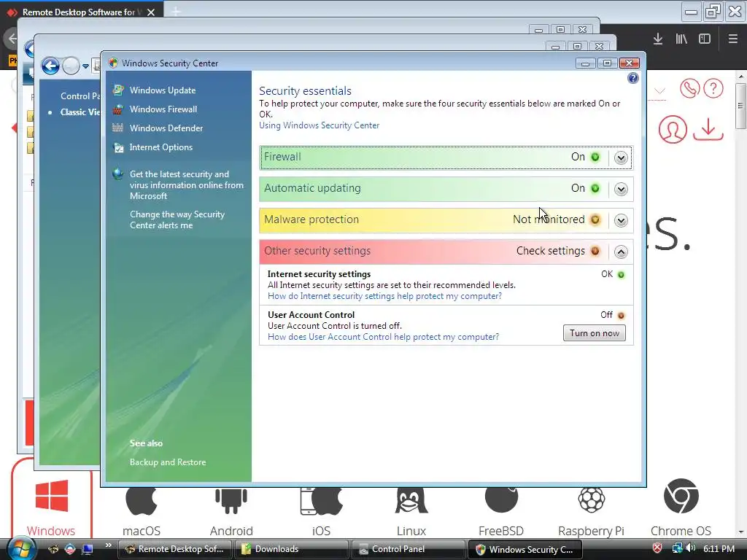The image size is (747, 560).
Task: Click the volume speaker tray icon
Action: click(x=691, y=548)
